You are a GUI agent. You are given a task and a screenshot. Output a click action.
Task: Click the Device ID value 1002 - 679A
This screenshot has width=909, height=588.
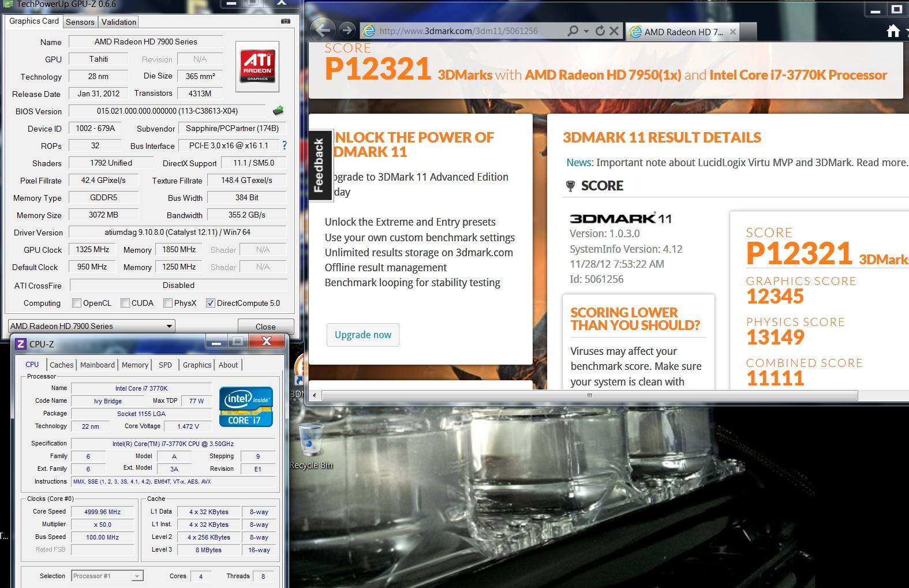point(95,128)
